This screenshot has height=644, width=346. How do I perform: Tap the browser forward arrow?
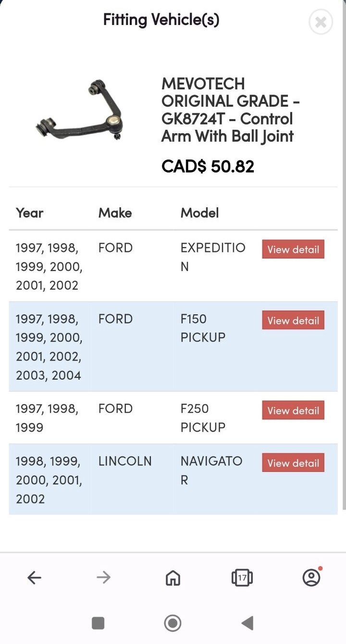click(103, 577)
